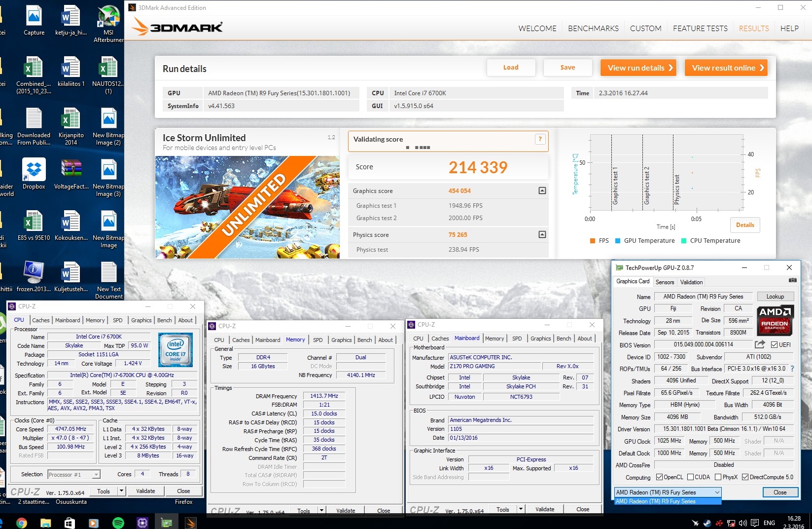
Task: Open Windows Store from the taskbar
Action: (70, 523)
